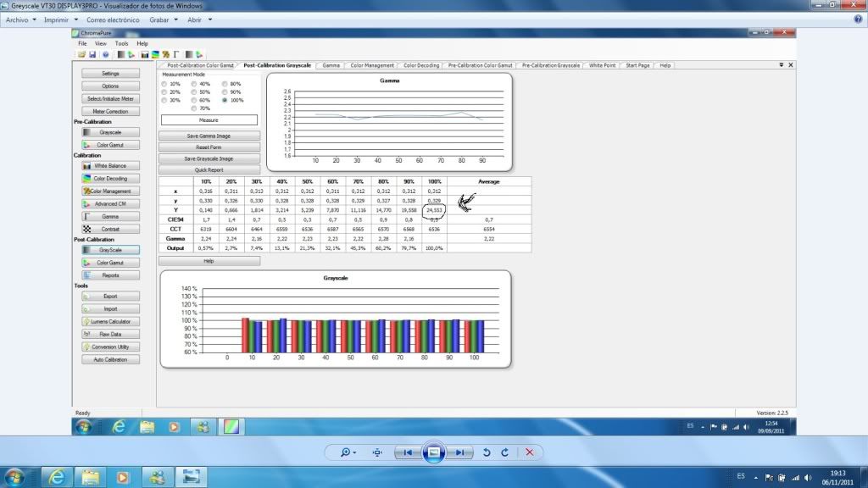868x488 pixels.
Task: Select the 10% measurement mode radio button
Action: [164, 84]
